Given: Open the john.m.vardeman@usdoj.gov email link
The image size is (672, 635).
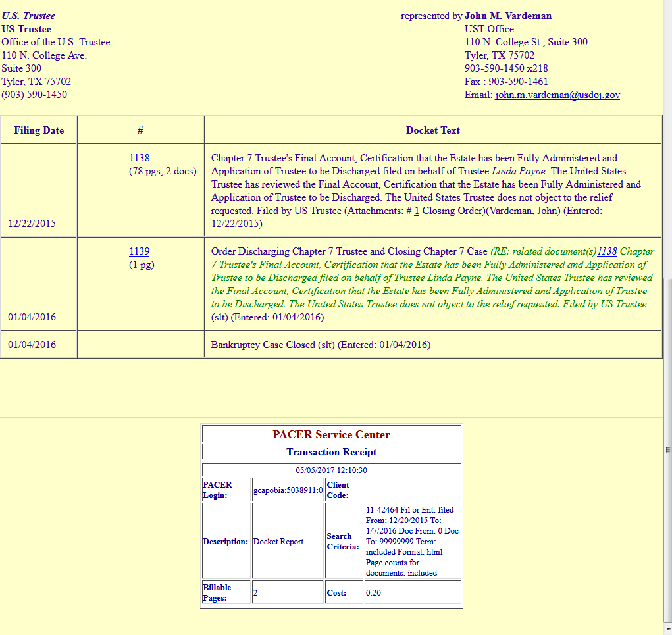Looking at the screenshot, I should click(x=557, y=95).
